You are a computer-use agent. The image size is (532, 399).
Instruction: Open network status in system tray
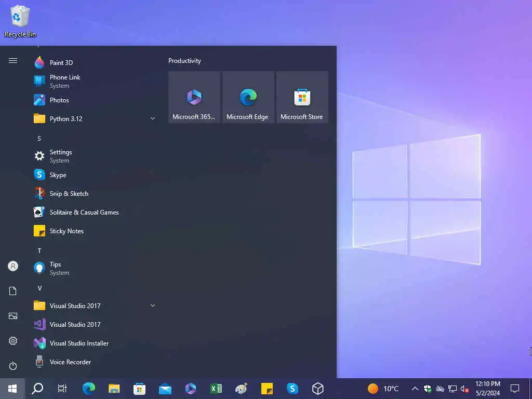tap(453, 389)
